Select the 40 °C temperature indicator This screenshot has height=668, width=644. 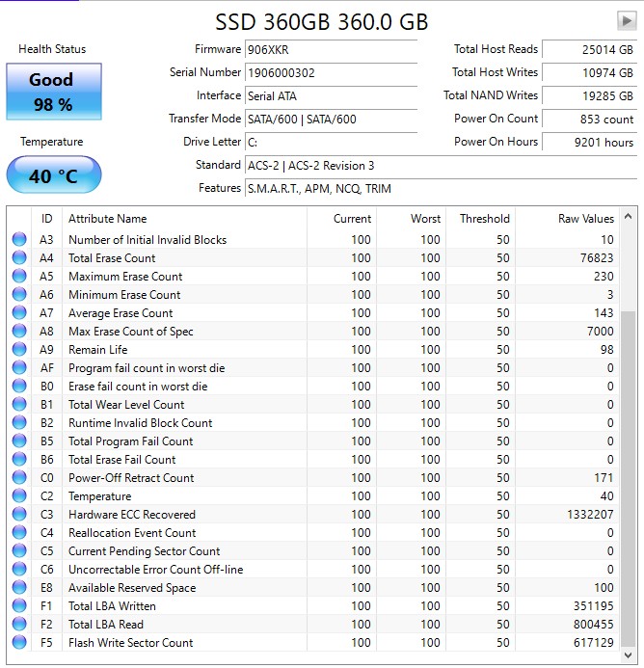tap(54, 174)
